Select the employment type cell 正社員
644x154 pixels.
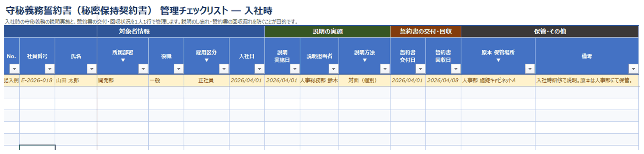[206, 80]
